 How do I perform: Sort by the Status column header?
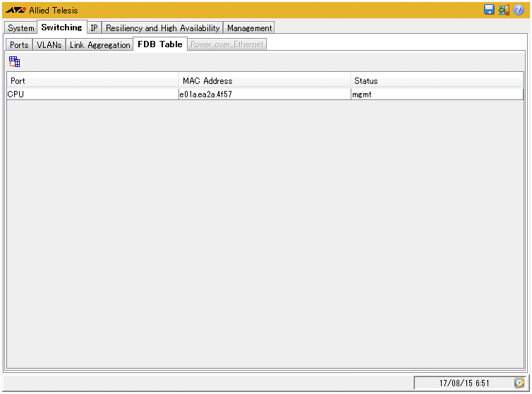pos(437,80)
